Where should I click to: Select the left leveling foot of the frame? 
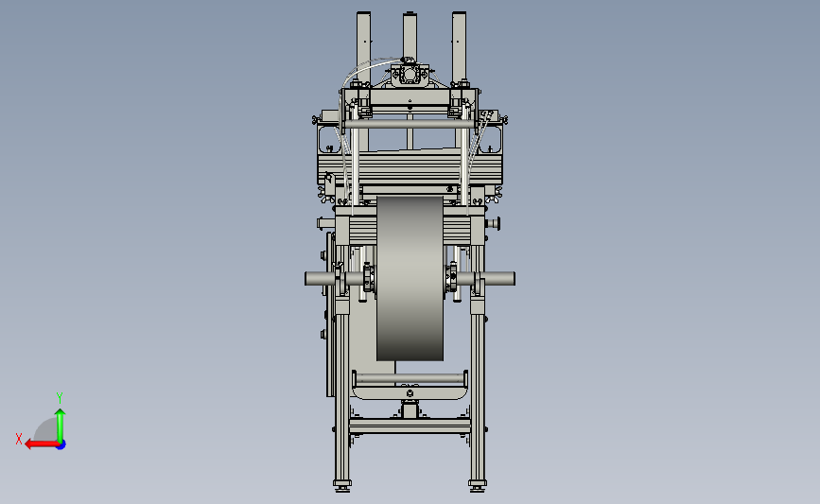pos(342,486)
